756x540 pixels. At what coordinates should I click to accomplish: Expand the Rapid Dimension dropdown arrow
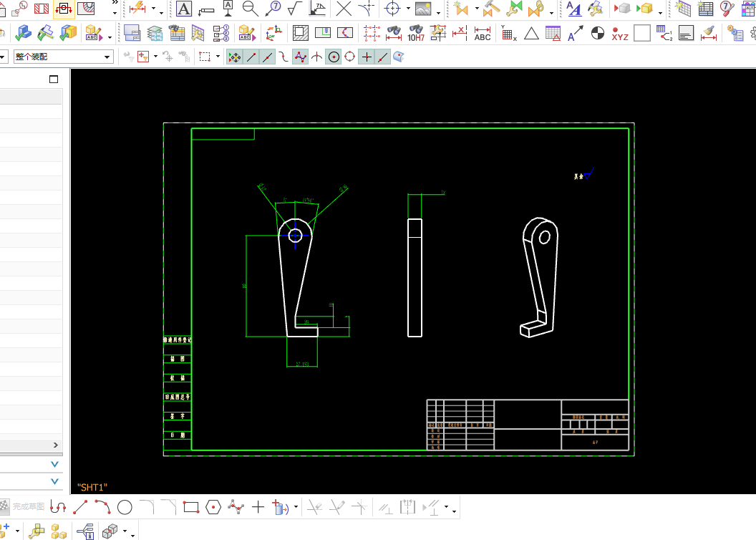tap(153, 9)
